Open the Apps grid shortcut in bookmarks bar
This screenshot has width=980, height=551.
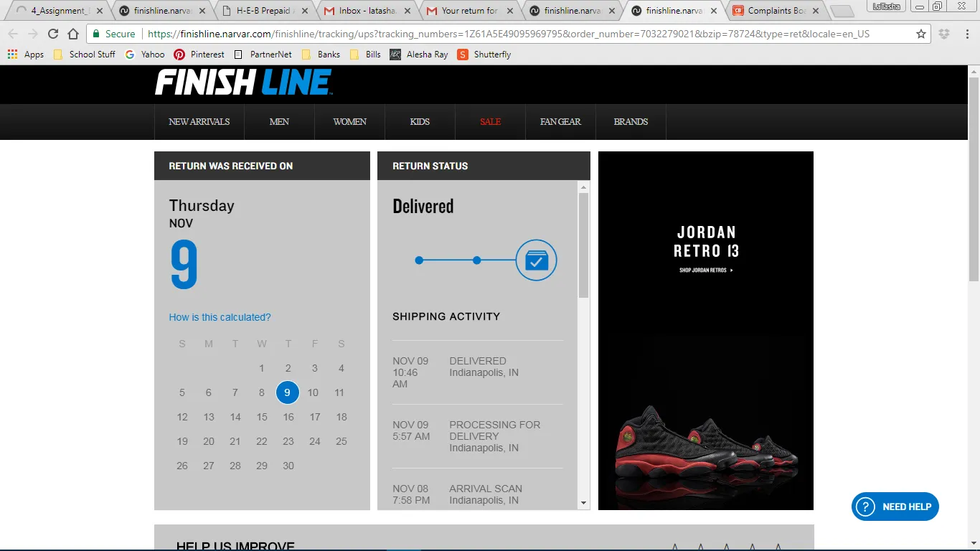click(25, 55)
